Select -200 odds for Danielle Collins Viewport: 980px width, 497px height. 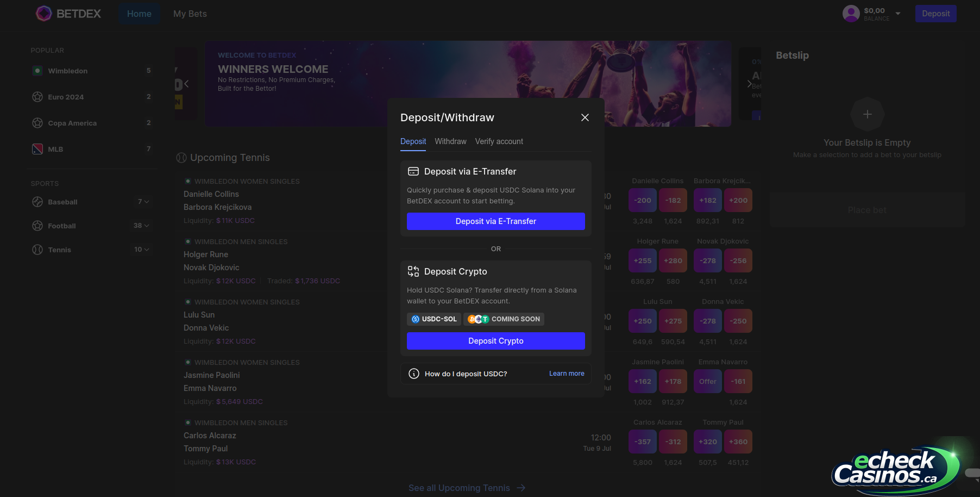point(643,200)
